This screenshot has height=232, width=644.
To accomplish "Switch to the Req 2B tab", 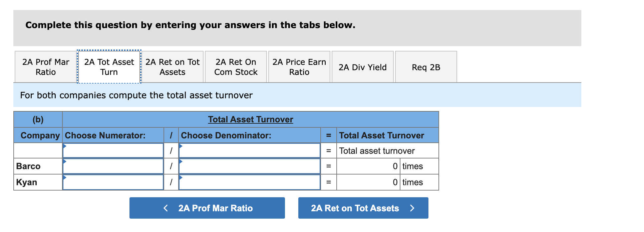I will tap(426, 67).
